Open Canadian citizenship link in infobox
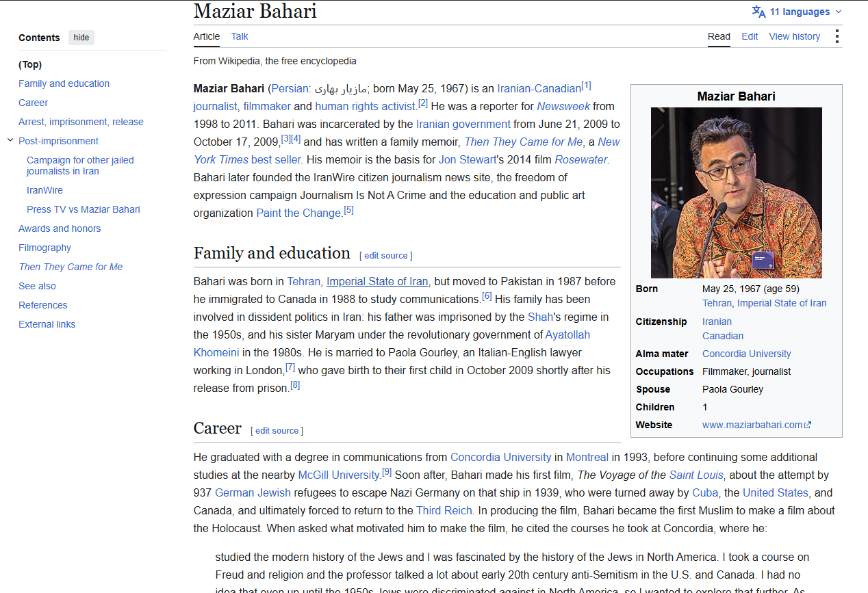This screenshot has height=593, width=868. [722, 336]
